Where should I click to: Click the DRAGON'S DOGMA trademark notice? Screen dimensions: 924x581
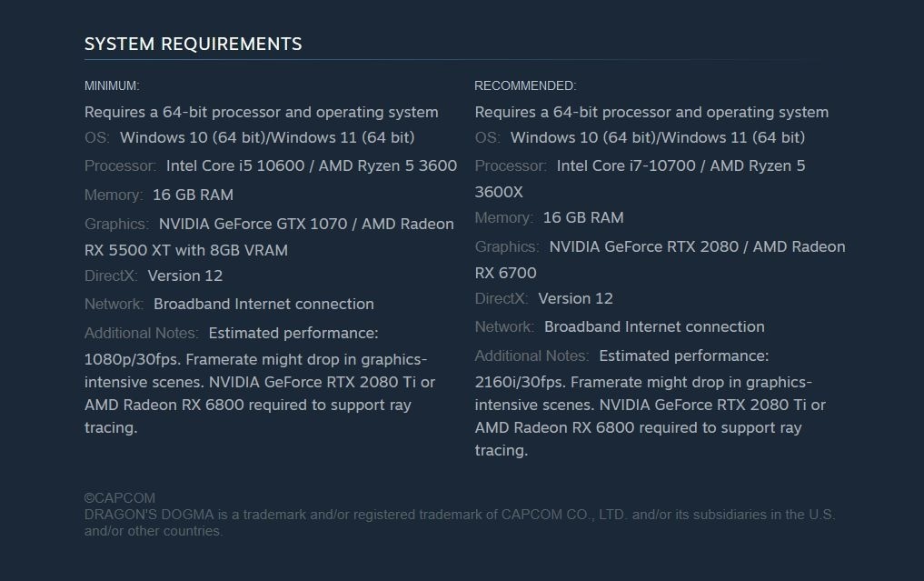pos(459,515)
